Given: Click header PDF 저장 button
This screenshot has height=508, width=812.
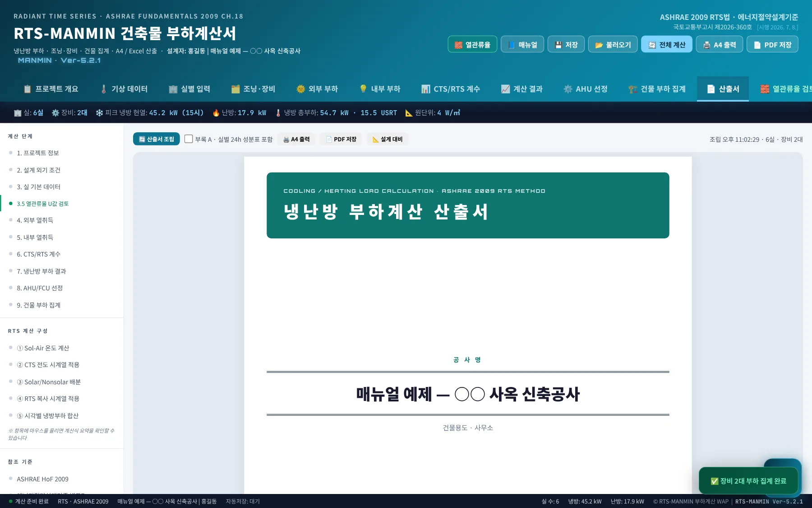Looking at the screenshot, I should tap(772, 44).
